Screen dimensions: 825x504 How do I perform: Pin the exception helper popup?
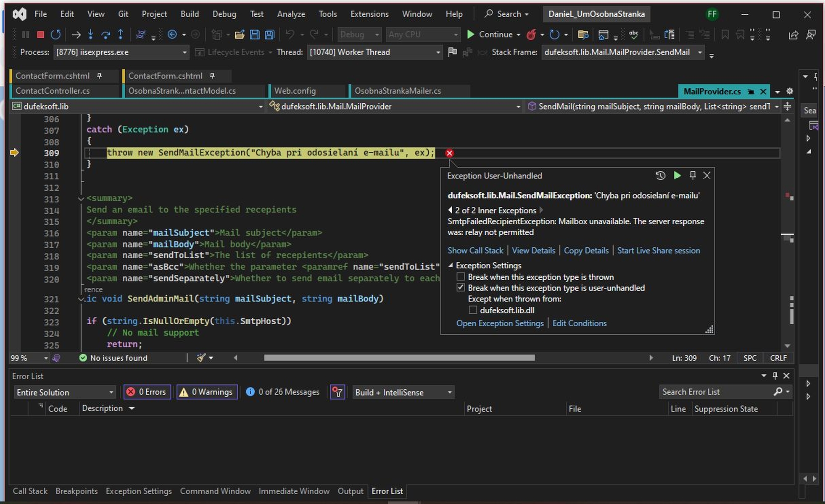pos(693,176)
